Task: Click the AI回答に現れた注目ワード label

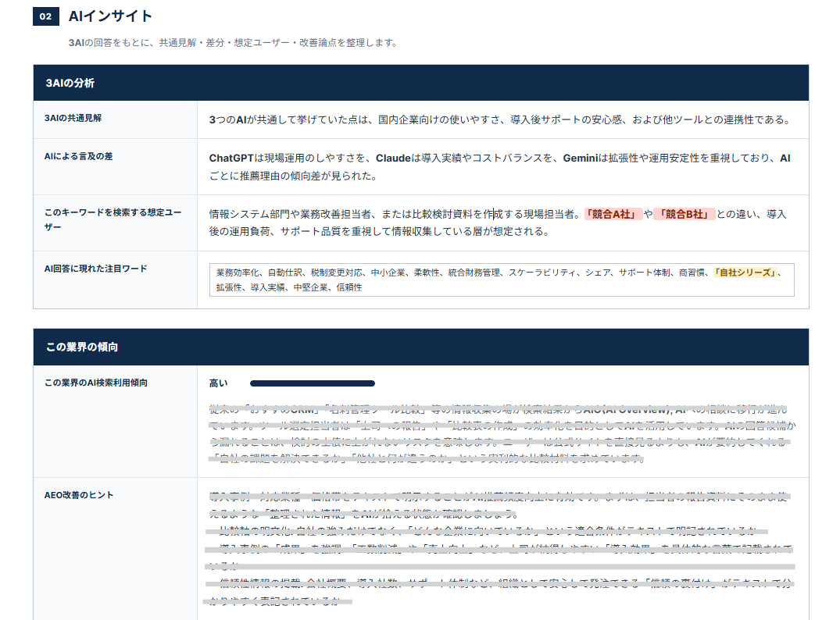Action: click(95, 269)
